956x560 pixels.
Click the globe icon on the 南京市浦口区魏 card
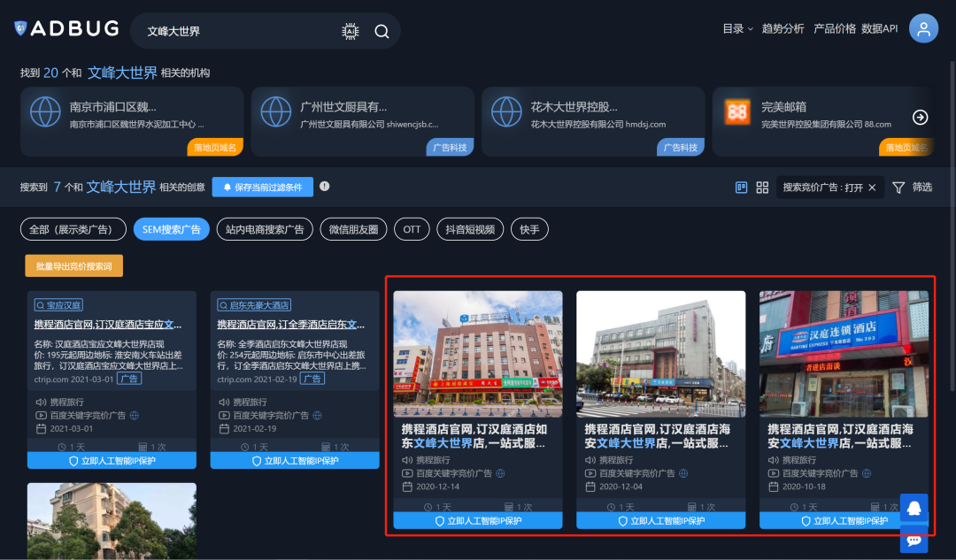[46, 112]
